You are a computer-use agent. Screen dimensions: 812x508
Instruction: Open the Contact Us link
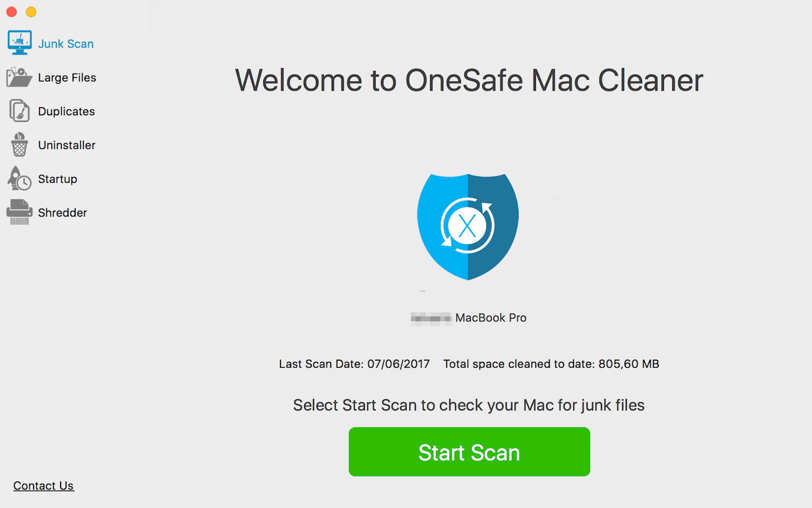coord(43,485)
